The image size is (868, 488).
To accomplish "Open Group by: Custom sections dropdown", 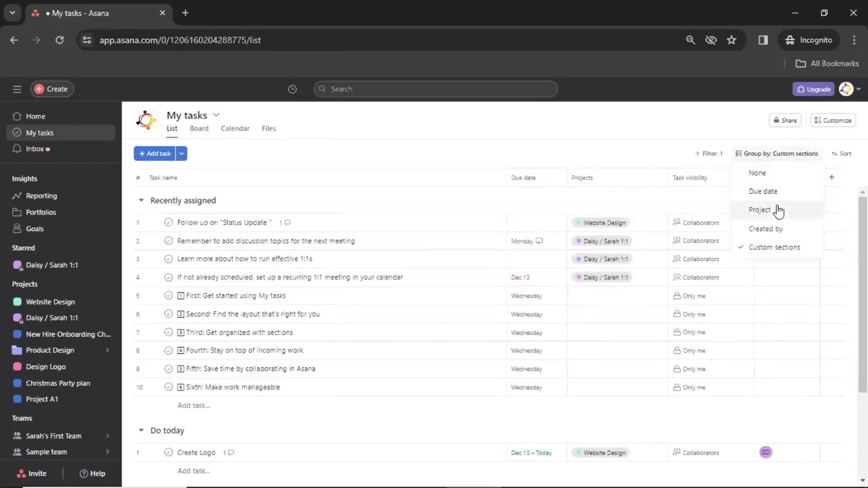I will coord(777,154).
